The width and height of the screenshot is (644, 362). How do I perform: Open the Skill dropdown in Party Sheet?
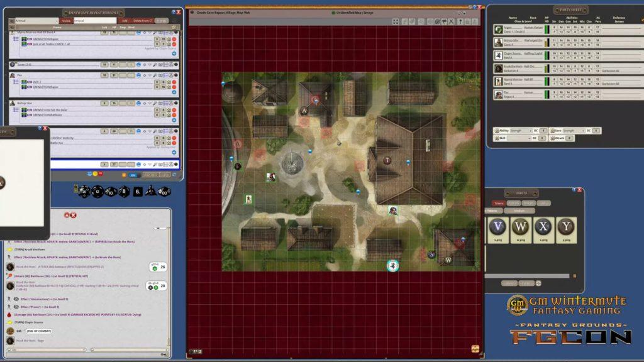coord(519,138)
